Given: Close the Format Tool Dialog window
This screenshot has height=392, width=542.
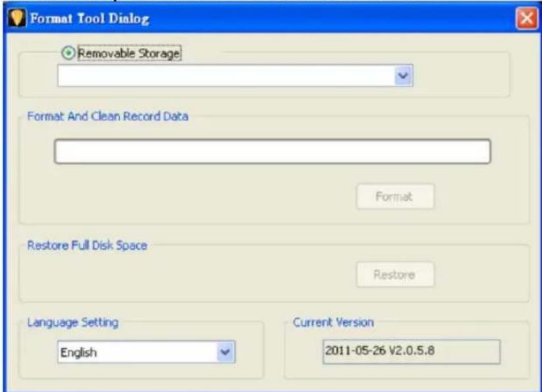Looking at the screenshot, I should click(526, 18).
